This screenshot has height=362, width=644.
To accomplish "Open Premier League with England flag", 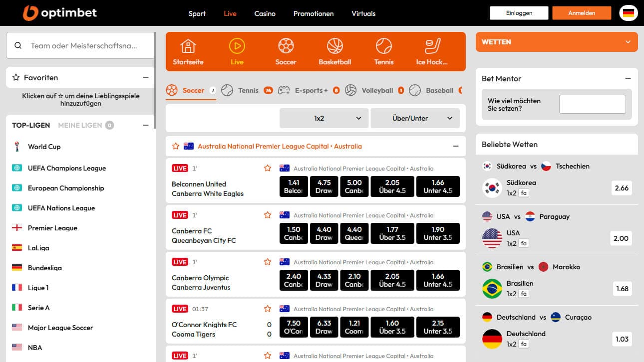I will tap(52, 228).
